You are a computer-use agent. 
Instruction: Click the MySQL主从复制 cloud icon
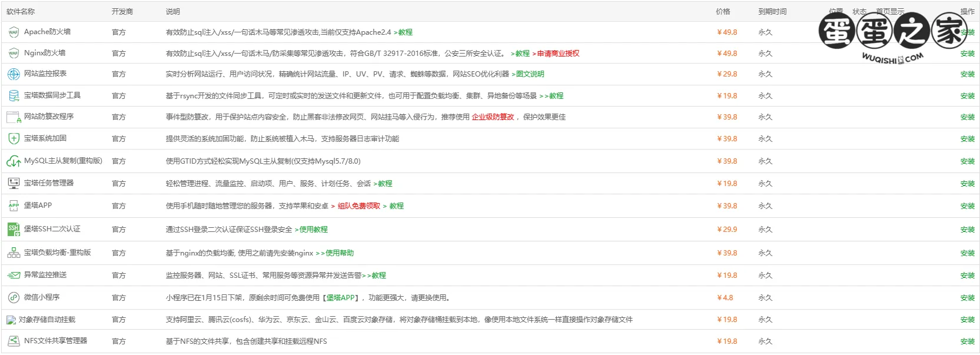point(14,161)
